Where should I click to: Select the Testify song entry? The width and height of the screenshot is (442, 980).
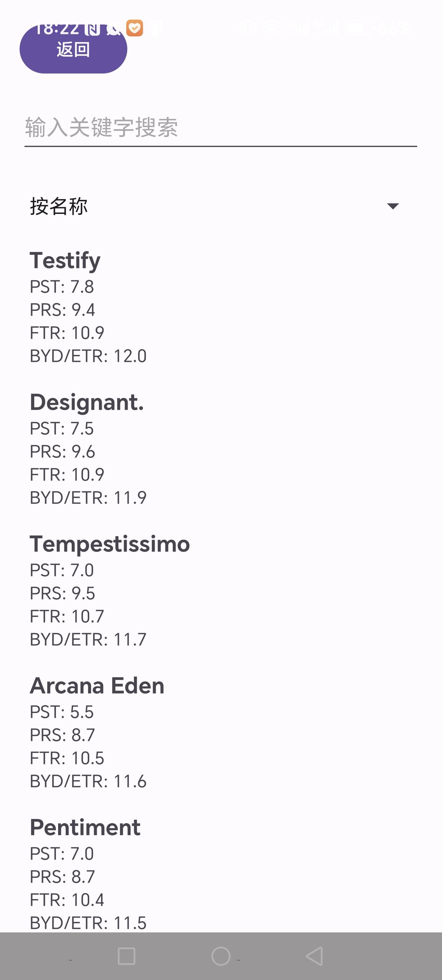221,307
